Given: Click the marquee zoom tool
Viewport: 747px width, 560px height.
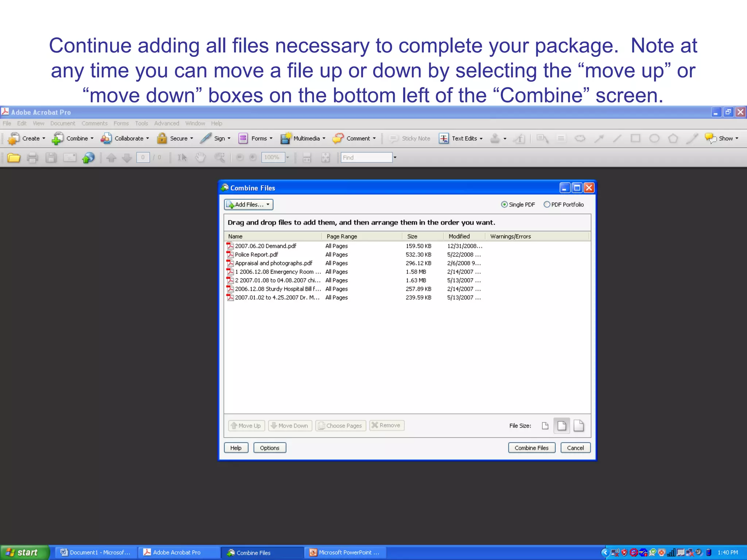Looking at the screenshot, I should tap(220, 157).
